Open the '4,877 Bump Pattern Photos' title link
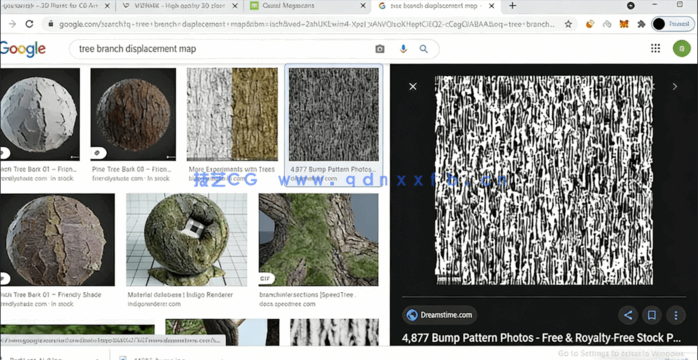698x360 pixels. pos(541,338)
